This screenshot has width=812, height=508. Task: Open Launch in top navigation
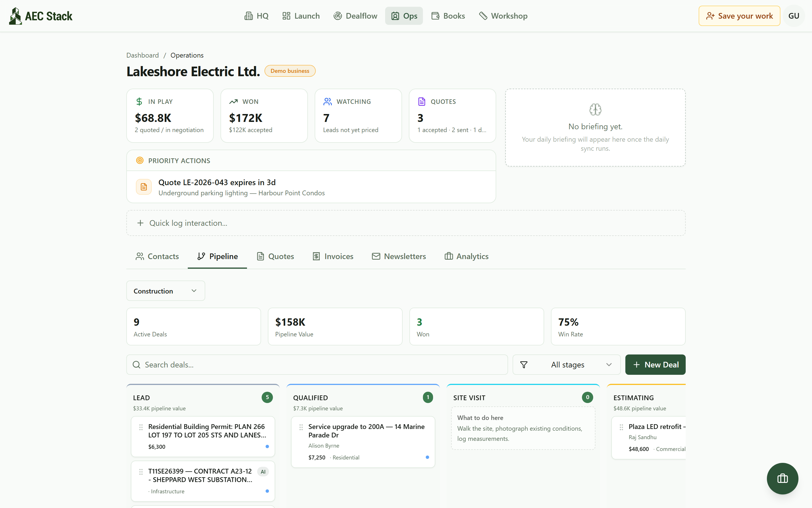[x=301, y=16]
